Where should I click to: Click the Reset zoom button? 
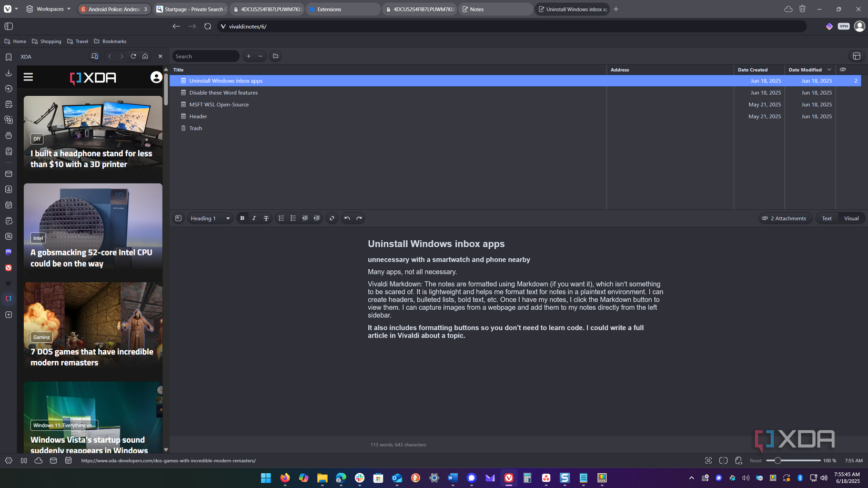point(755,461)
